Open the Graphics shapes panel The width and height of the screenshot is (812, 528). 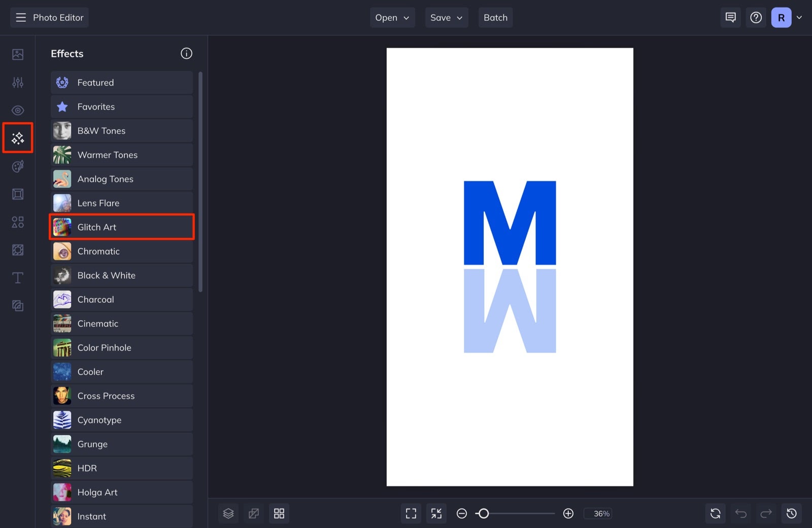click(18, 222)
